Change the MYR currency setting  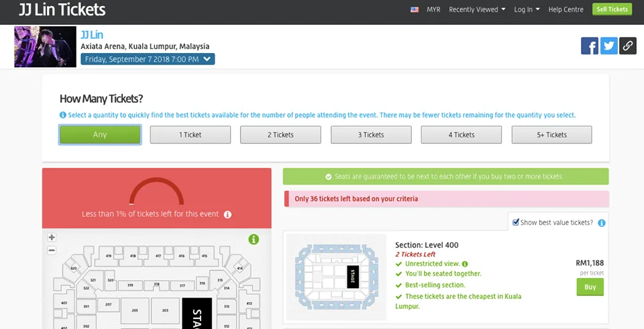433,9
